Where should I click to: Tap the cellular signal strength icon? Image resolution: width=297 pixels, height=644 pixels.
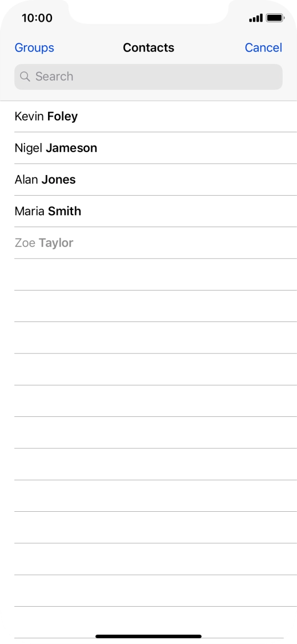pyautogui.click(x=256, y=18)
